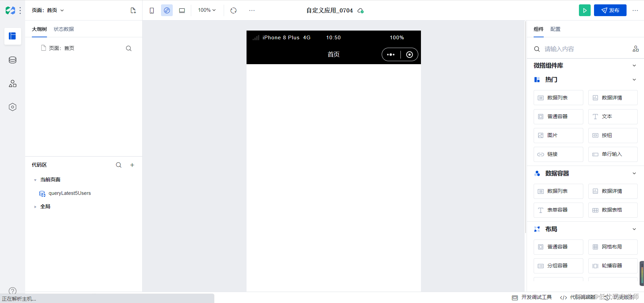
Task: Open the 代码编辑器 panel
Action: click(578, 297)
